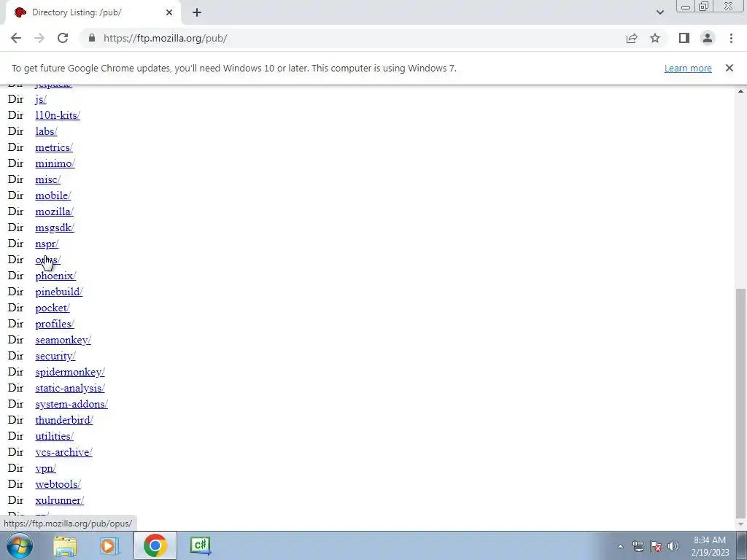
Task: Open the taskbar clock showing 8:34 AM
Action: (710, 546)
